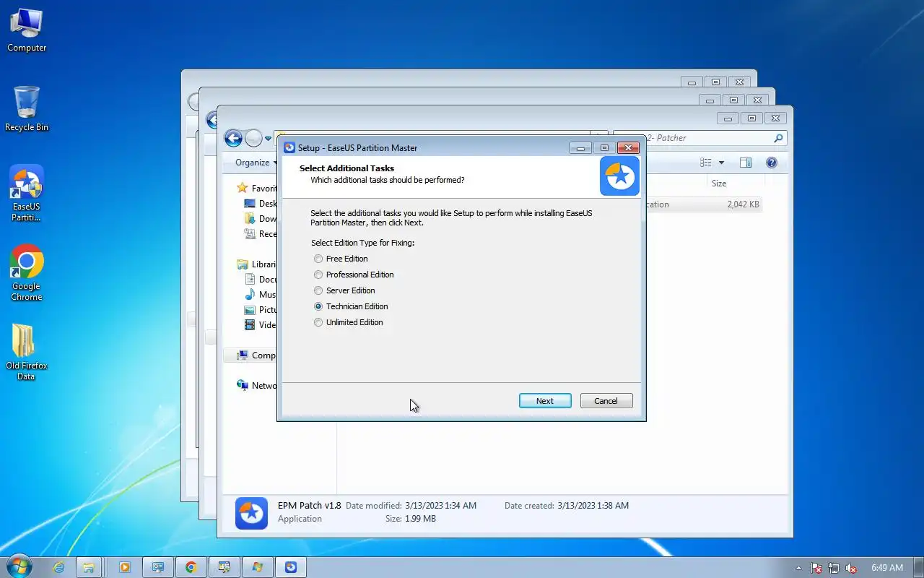Open the Recycle Bin desktop icon
Viewport: 924px width, 578px height.
click(x=27, y=109)
